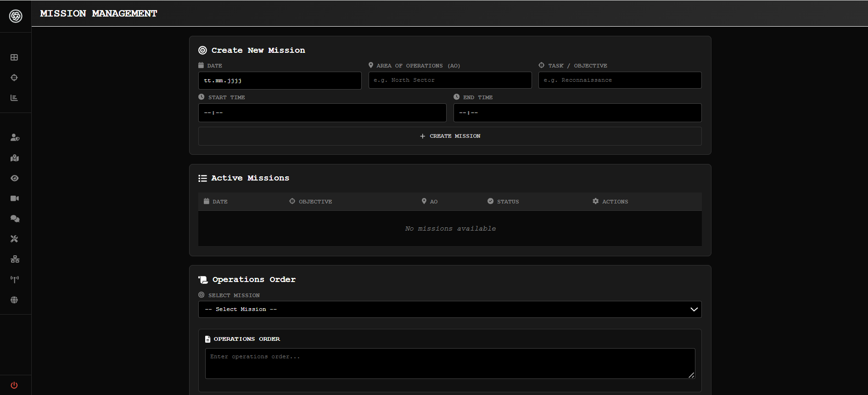Open the chat bubbles icon in sidebar

click(x=15, y=219)
